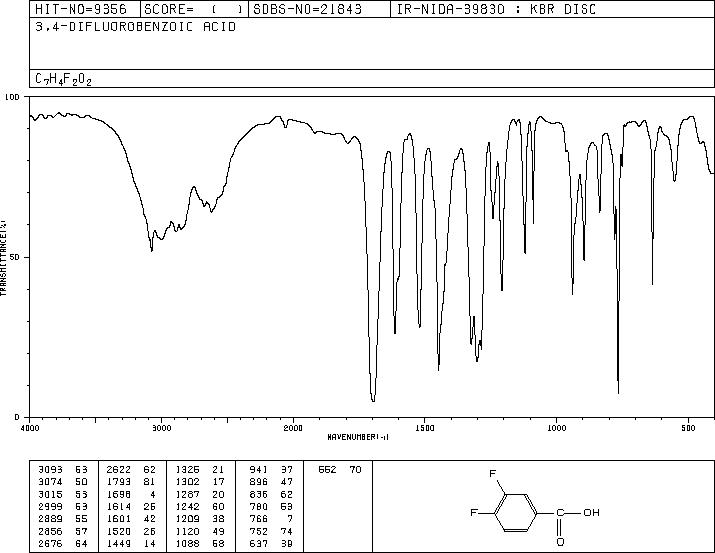Select the 1793 peak entry

131,482
